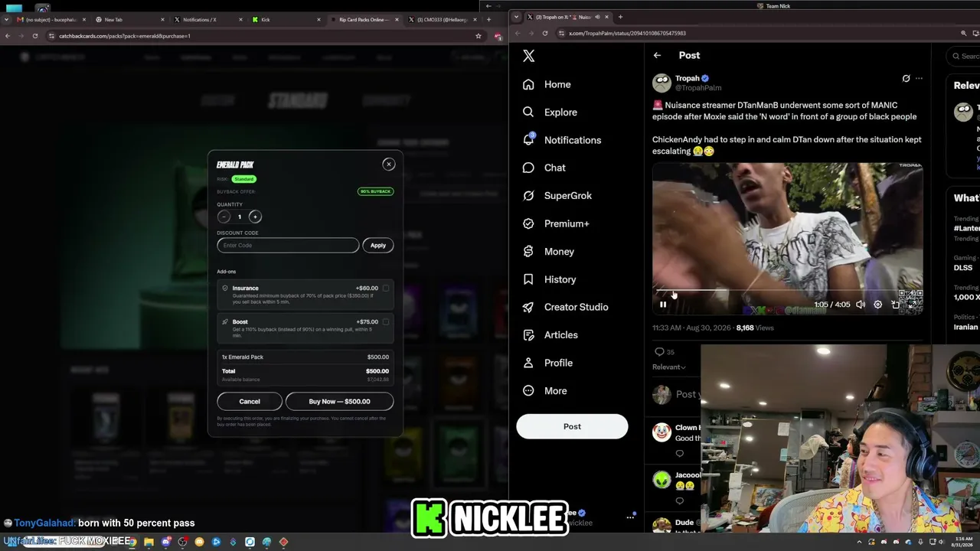Click the X search box
Screen dimensions: 980x551
tap(965, 56)
